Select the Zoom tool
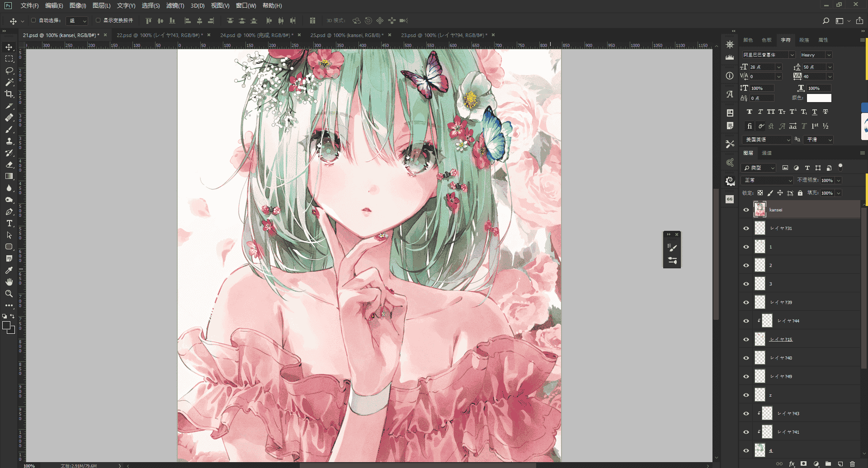Viewport: 868px width, 468px height. click(x=9, y=294)
